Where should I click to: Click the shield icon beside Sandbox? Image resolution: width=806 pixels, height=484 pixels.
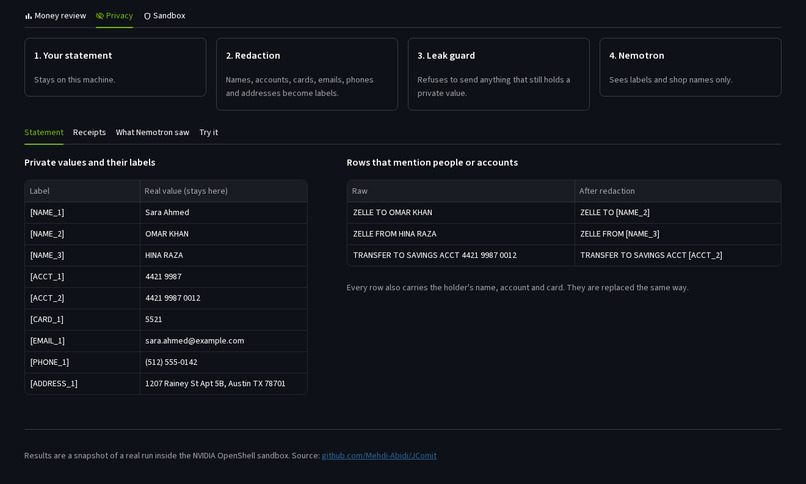point(147,16)
